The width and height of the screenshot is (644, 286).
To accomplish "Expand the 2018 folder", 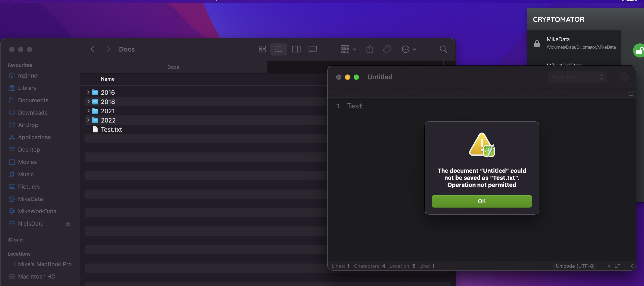I will pos(88,102).
